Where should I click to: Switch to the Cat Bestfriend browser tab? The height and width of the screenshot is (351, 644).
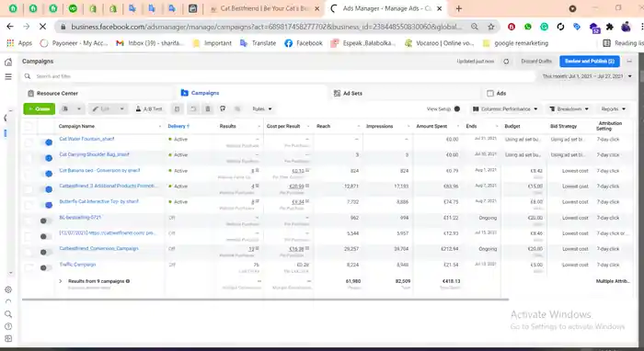264,8
